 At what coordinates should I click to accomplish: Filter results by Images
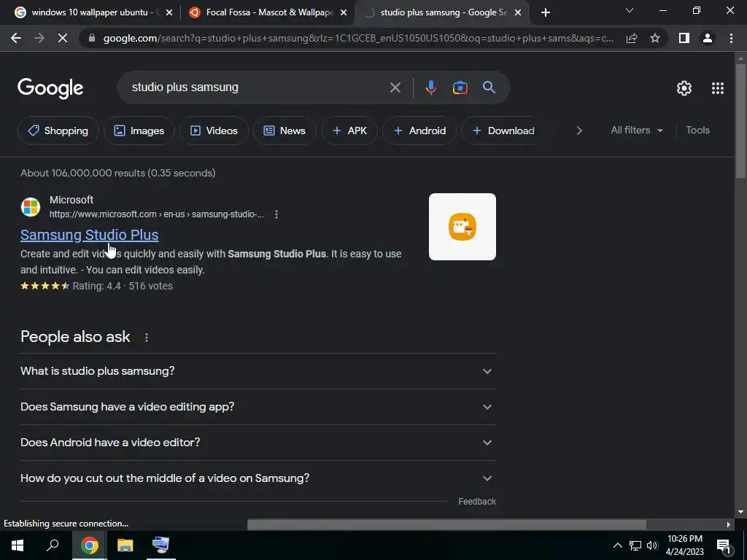pos(139,131)
